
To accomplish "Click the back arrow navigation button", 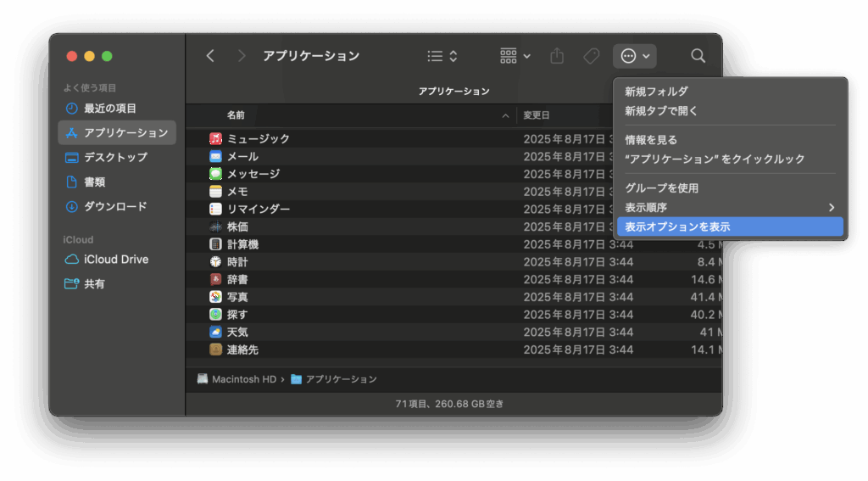I will coord(210,56).
